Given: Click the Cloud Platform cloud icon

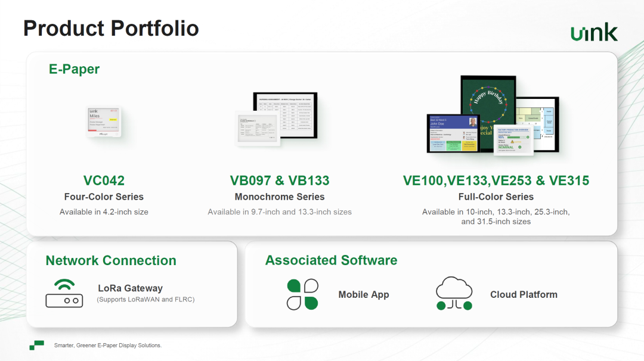Looking at the screenshot, I should click(454, 294).
